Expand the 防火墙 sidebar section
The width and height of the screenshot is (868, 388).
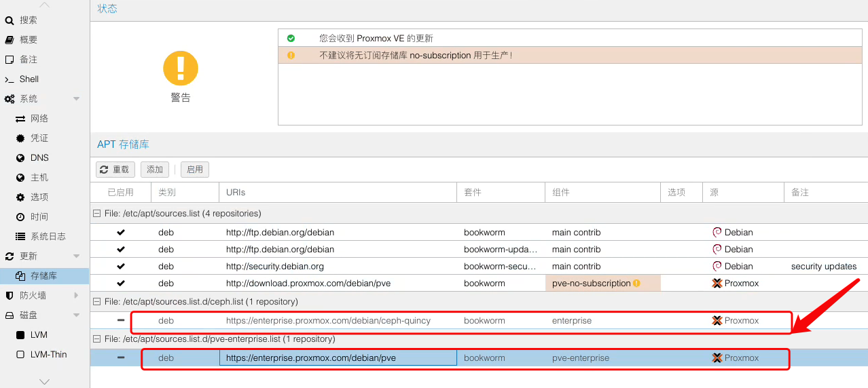coord(76,296)
